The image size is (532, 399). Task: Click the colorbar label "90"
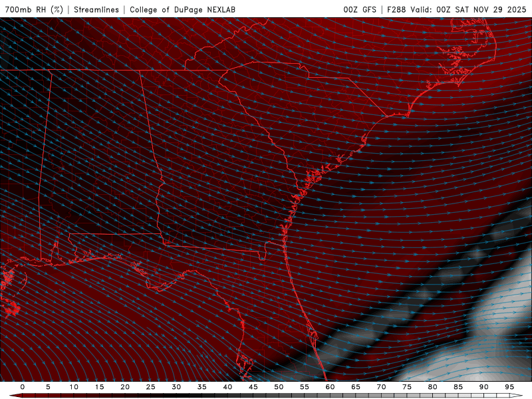click(x=483, y=387)
